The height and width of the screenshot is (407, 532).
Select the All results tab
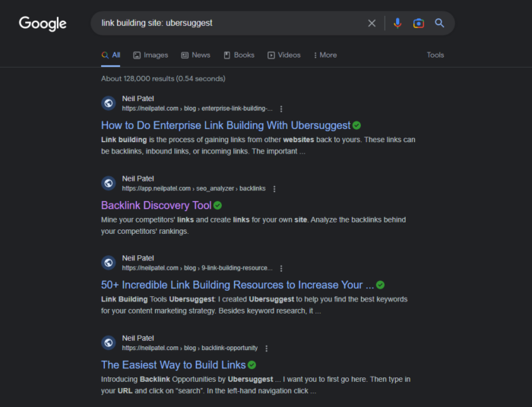coord(111,55)
